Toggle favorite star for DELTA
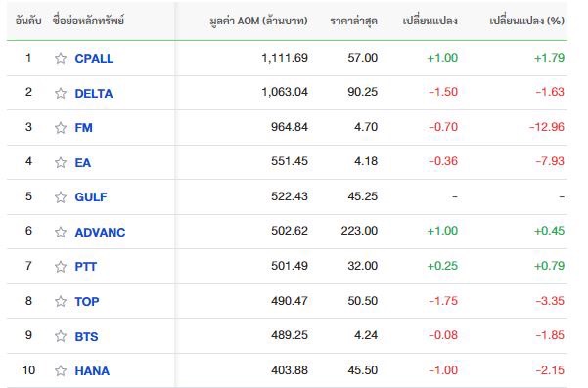 click(x=61, y=93)
